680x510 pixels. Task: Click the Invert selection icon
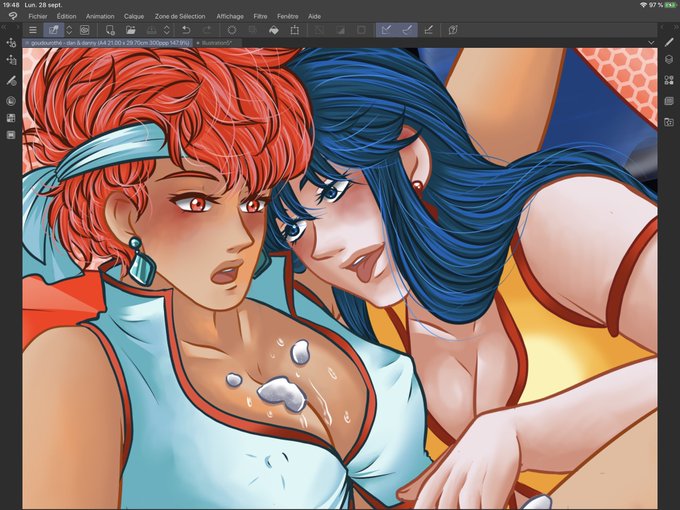pyautogui.click(x=340, y=30)
